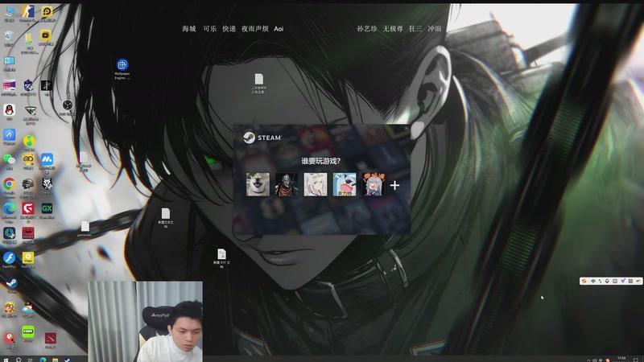The height and width of the screenshot is (362, 644).
Task: Open the red G gaming app icon
Action: [28, 212]
